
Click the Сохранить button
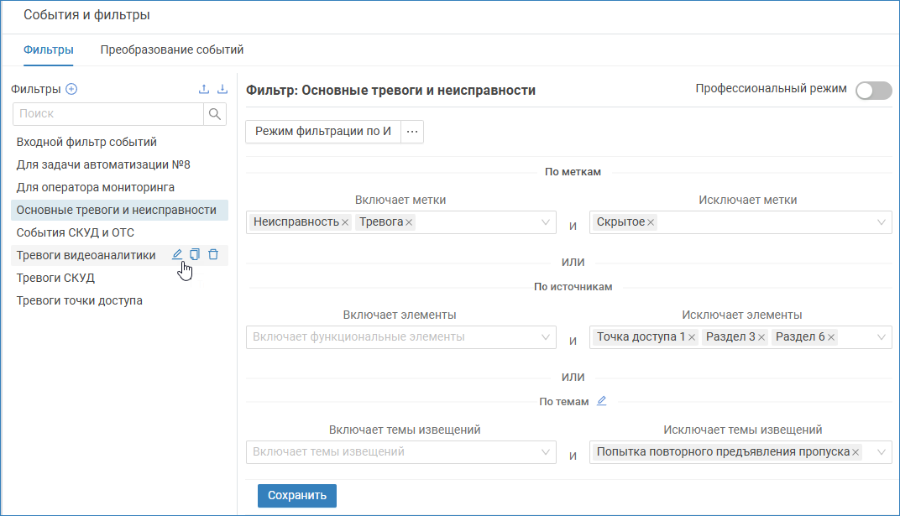coord(297,495)
